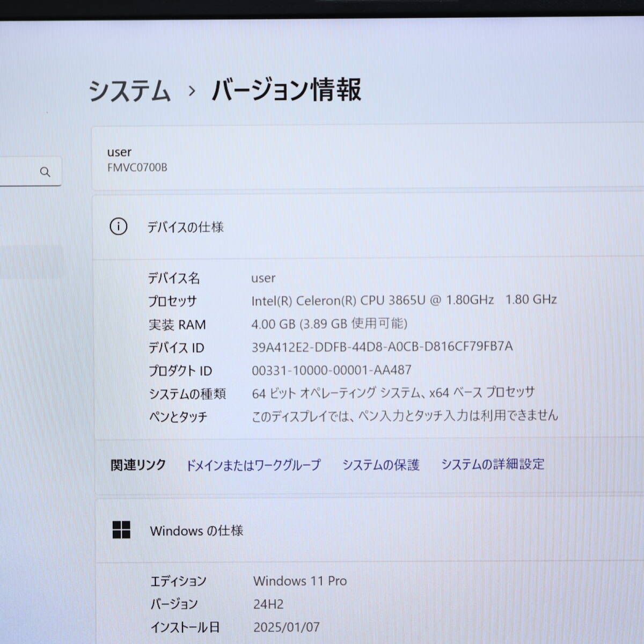
Task: Click the バージョン label under Windows の仕様
Action: (174, 604)
